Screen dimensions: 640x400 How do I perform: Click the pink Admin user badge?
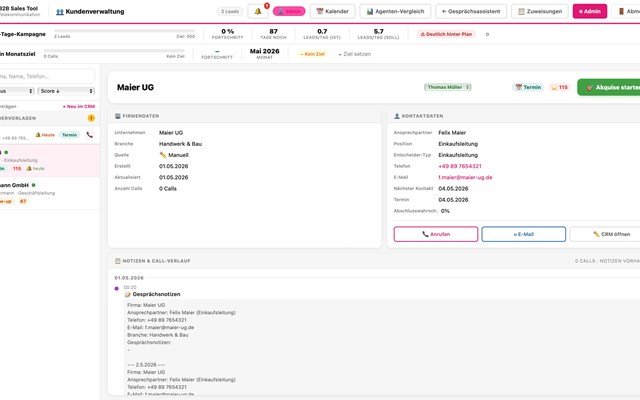[x=289, y=11]
